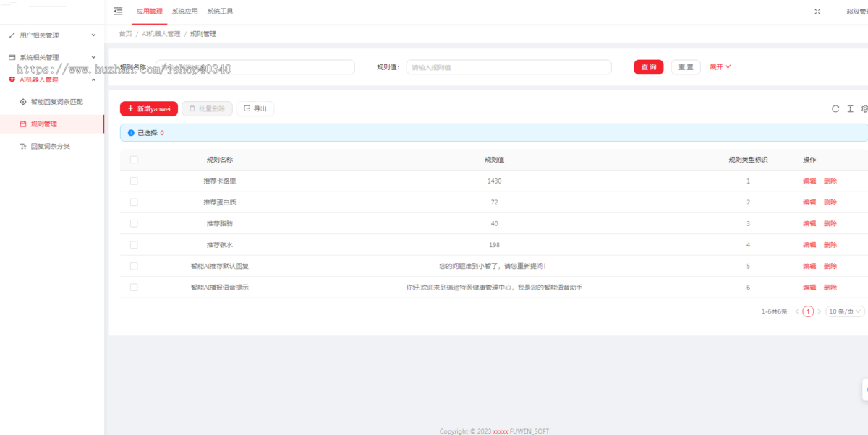The image size is (868, 435).
Task: Select all rows with header checkbox
Action: (134, 160)
